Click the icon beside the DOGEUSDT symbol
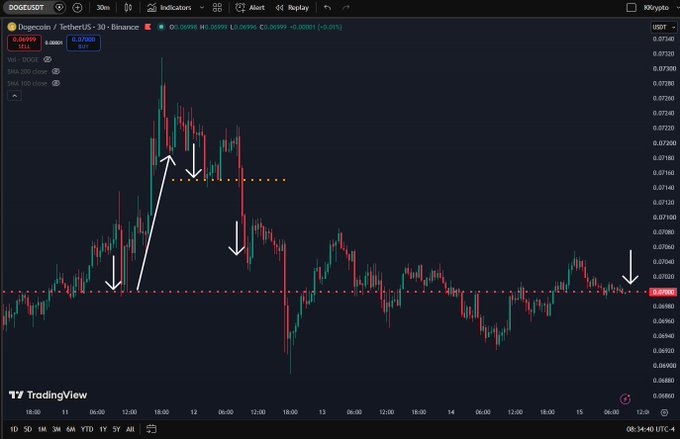Screen dimensions: 680x439 click(59, 7)
